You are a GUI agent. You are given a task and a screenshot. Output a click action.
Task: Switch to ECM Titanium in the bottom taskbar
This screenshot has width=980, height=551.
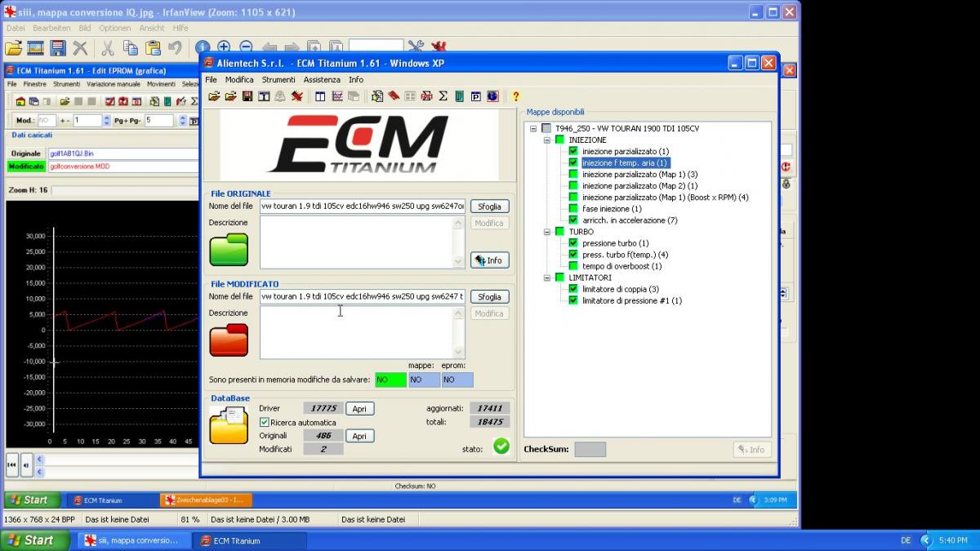[249, 540]
